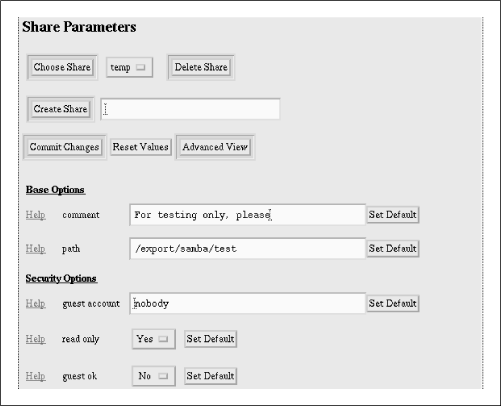Image resolution: width=502 pixels, height=407 pixels.
Task: Click the Delete Share button
Action: [x=201, y=67]
